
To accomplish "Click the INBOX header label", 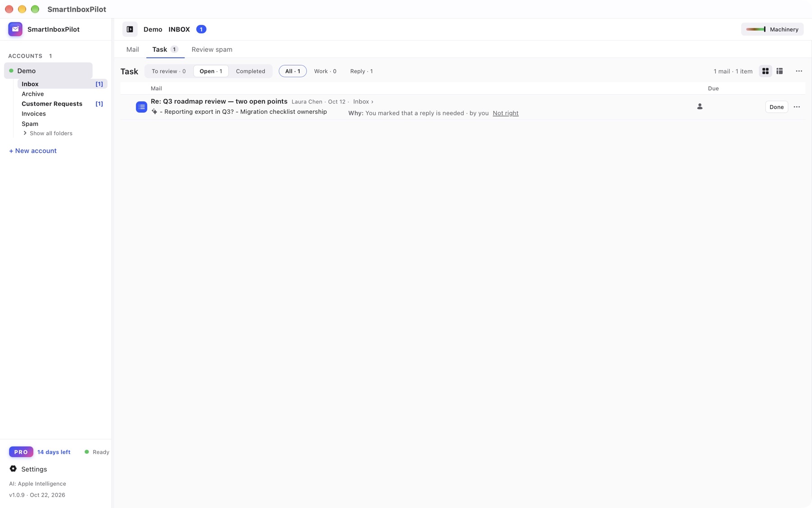I will [x=179, y=29].
